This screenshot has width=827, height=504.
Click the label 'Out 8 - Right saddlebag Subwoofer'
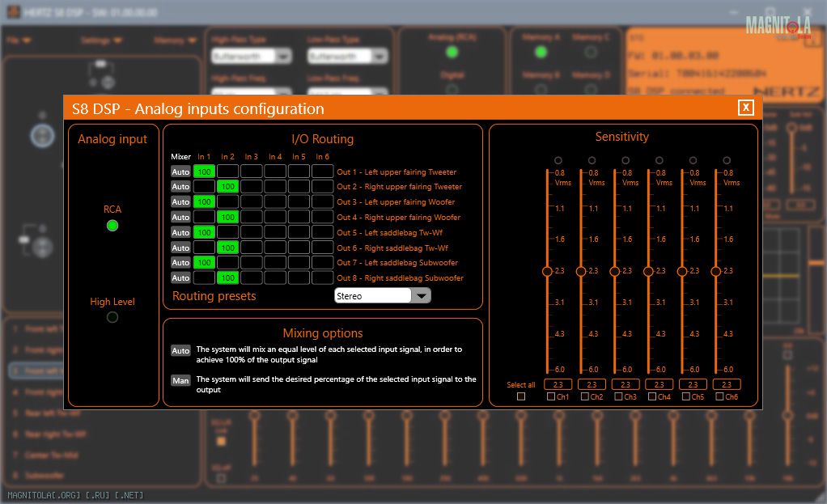click(x=401, y=277)
